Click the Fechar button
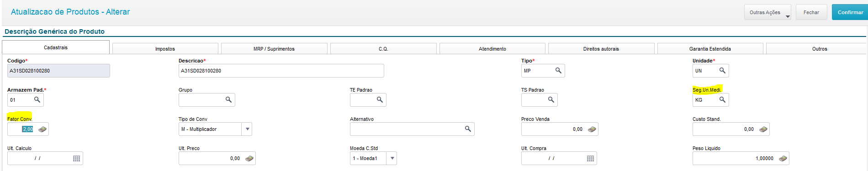The height and width of the screenshot is (171, 868). point(811,12)
